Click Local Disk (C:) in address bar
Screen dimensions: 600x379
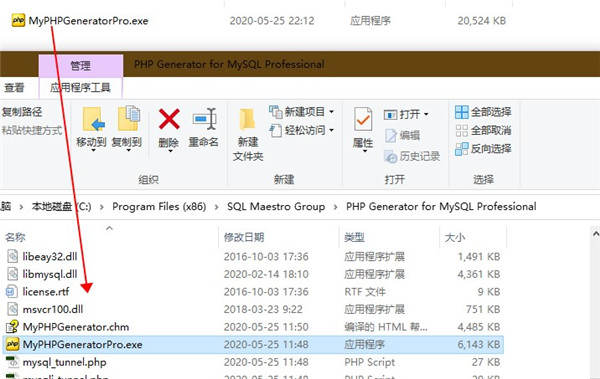pos(61,207)
